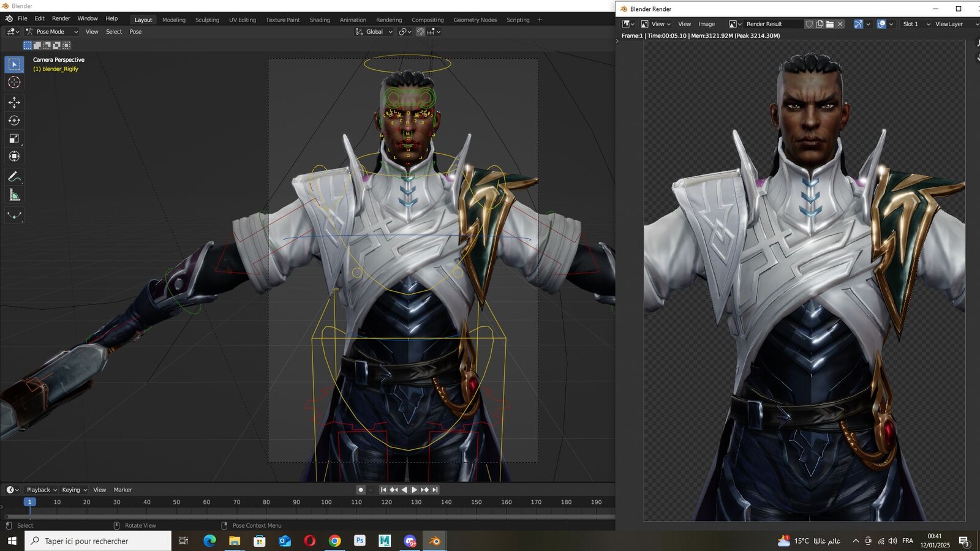Image resolution: width=980 pixels, height=551 pixels.
Task: Open Google Chrome from taskbar
Action: [334, 541]
